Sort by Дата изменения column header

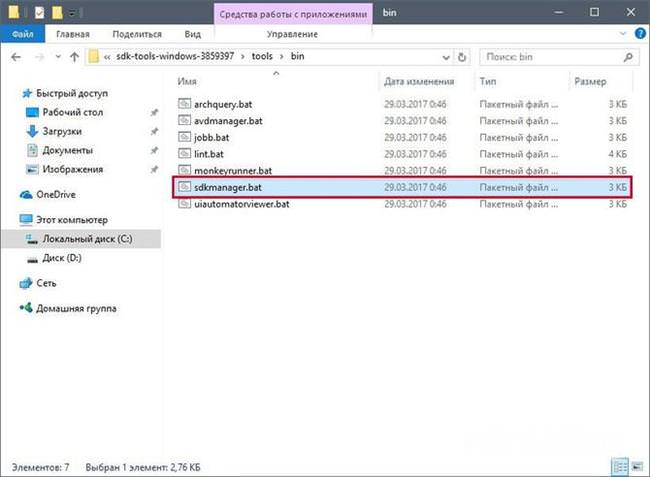click(x=419, y=82)
